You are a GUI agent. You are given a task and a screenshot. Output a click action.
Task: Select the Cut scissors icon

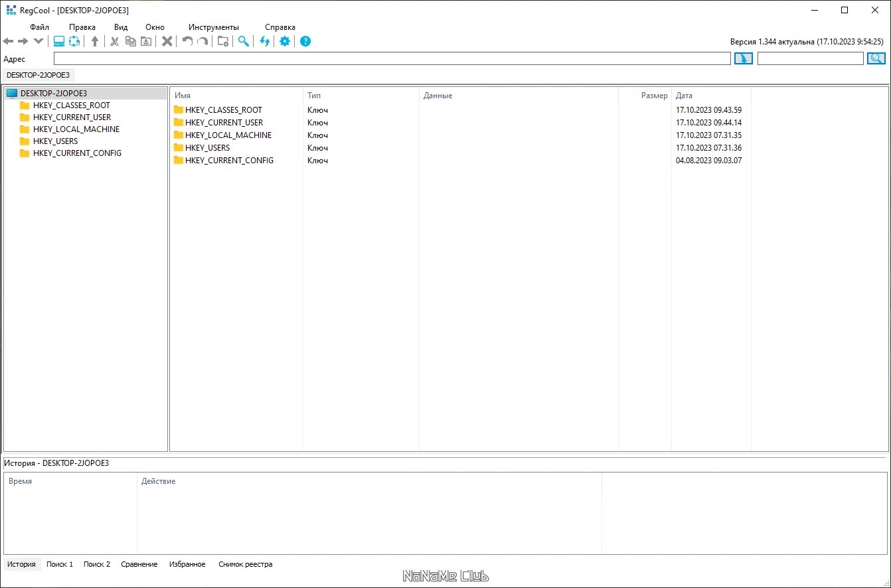pos(114,41)
